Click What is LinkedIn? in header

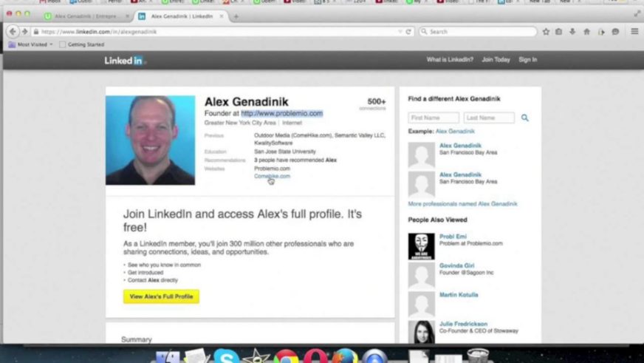click(450, 60)
